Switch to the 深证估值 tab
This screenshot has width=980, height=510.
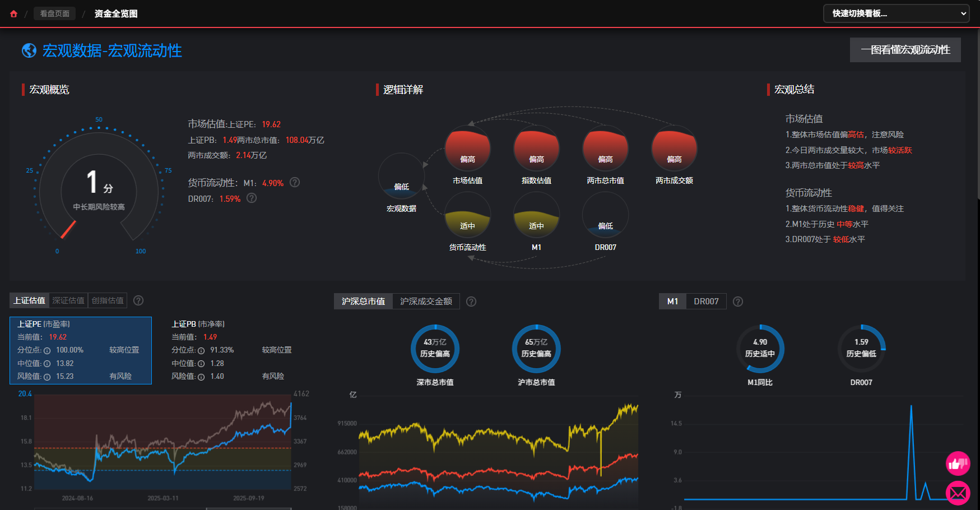68,300
